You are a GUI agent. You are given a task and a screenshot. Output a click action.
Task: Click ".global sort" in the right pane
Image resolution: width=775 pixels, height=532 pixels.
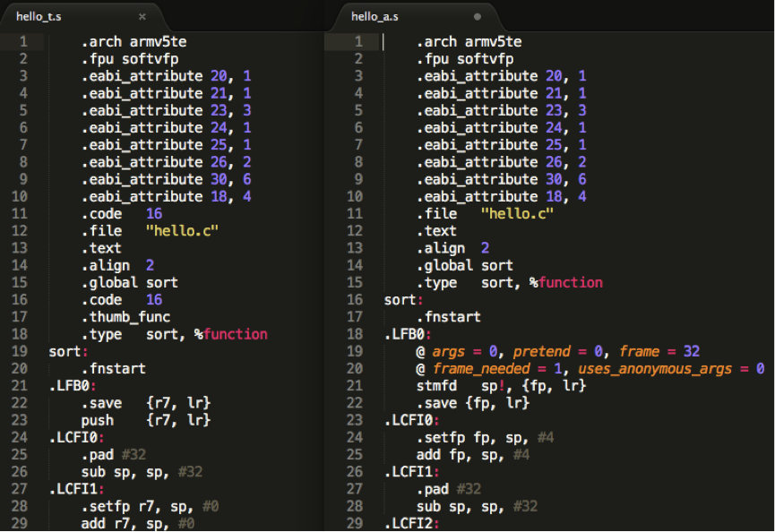(x=465, y=266)
